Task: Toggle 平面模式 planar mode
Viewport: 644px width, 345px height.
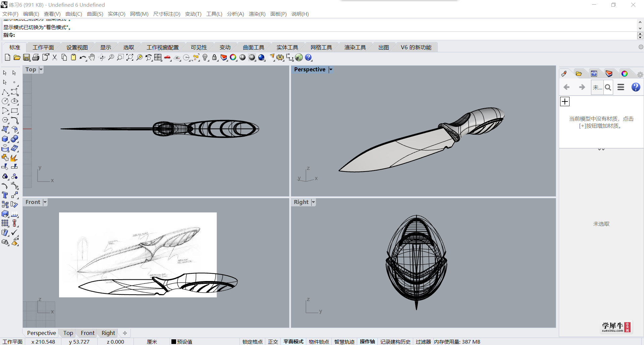Action: coord(293,342)
